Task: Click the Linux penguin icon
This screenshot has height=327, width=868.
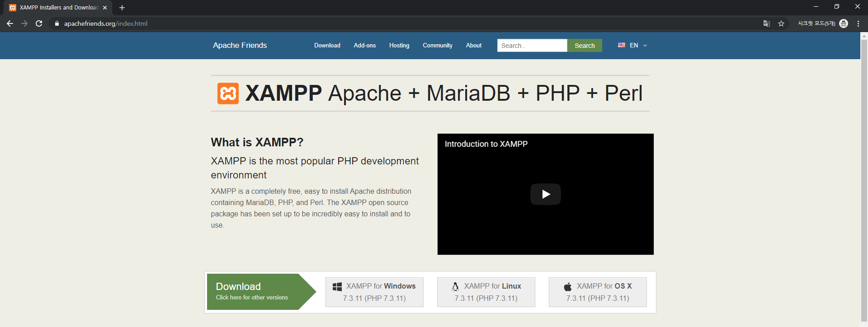Action: click(x=455, y=286)
